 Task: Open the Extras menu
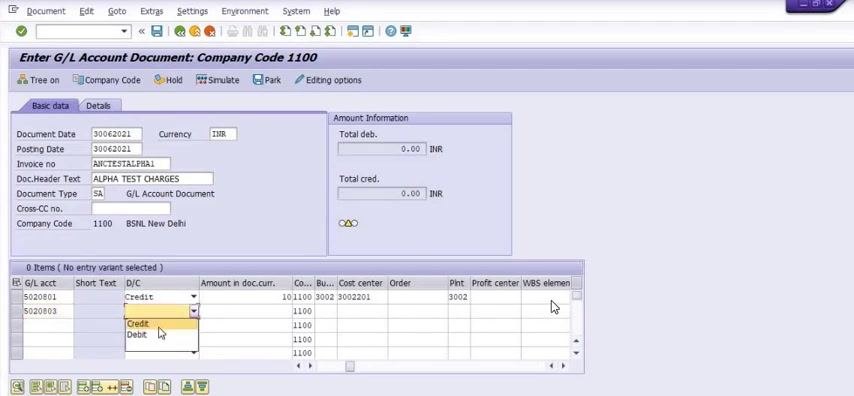tap(152, 11)
